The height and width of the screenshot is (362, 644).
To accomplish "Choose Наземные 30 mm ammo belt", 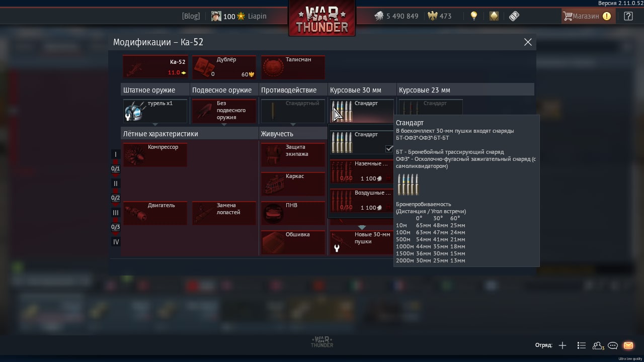I will pos(362,171).
